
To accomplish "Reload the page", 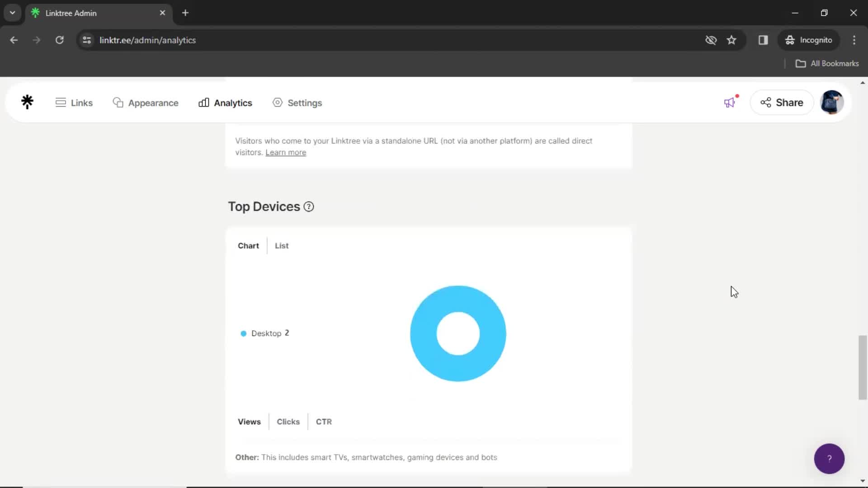I will click(x=60, y=40).
